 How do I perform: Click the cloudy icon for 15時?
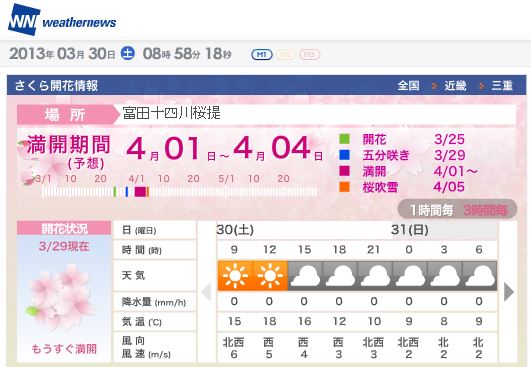(305, 276)
